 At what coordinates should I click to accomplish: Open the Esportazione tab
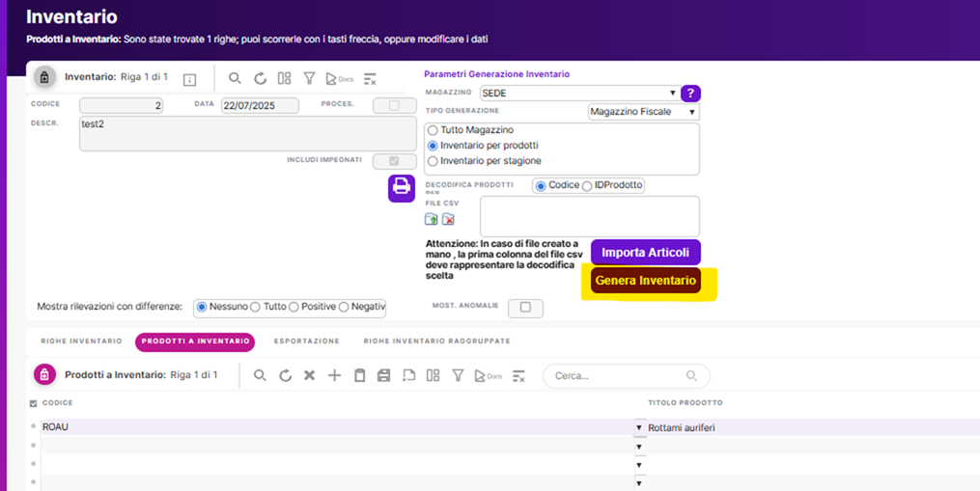[x=306, y=341]
